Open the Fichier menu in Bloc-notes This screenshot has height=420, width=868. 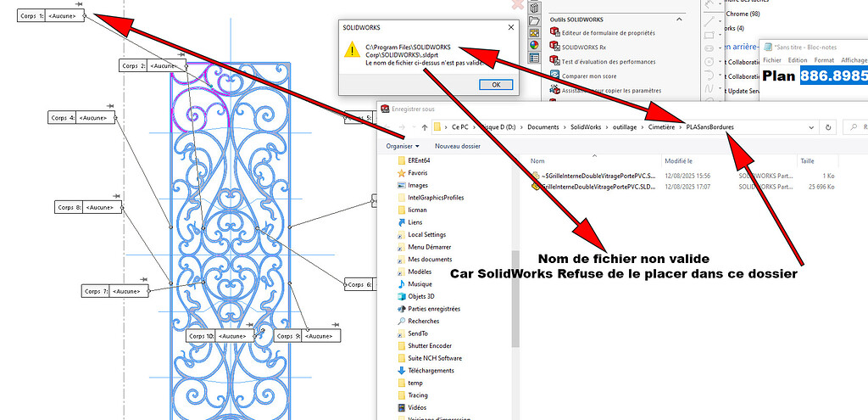[x=771, y=60]
